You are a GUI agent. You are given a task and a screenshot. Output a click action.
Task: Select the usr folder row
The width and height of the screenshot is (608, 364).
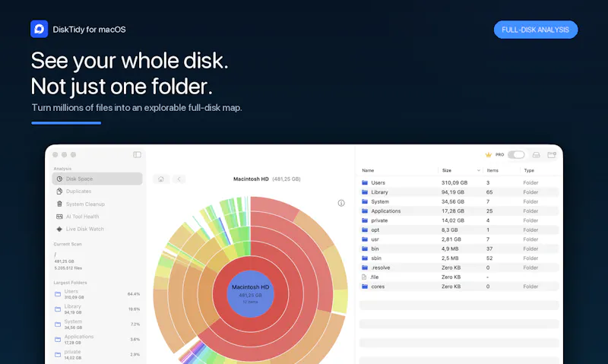[460, 239]
